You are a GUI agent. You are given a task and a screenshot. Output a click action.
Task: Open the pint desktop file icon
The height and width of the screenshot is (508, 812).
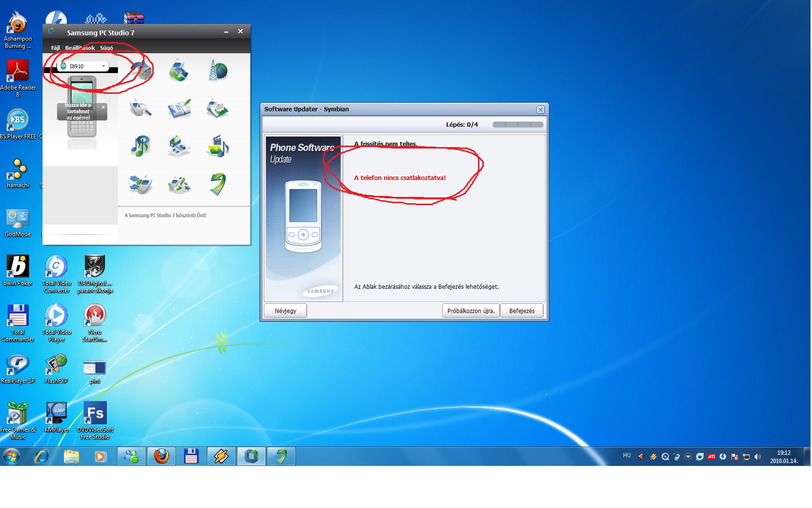click(95, 372)
